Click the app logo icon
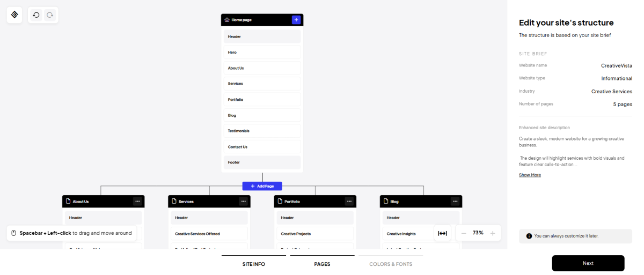Viewport: 644px width, 275px height. [14, 15]
